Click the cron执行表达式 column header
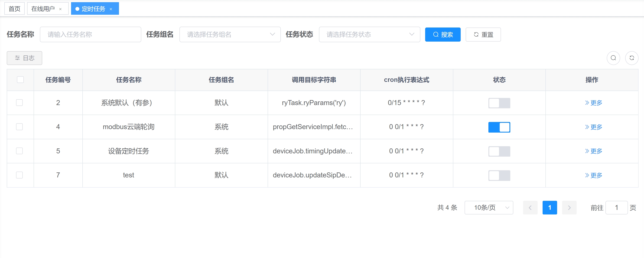 pos(407,80)
